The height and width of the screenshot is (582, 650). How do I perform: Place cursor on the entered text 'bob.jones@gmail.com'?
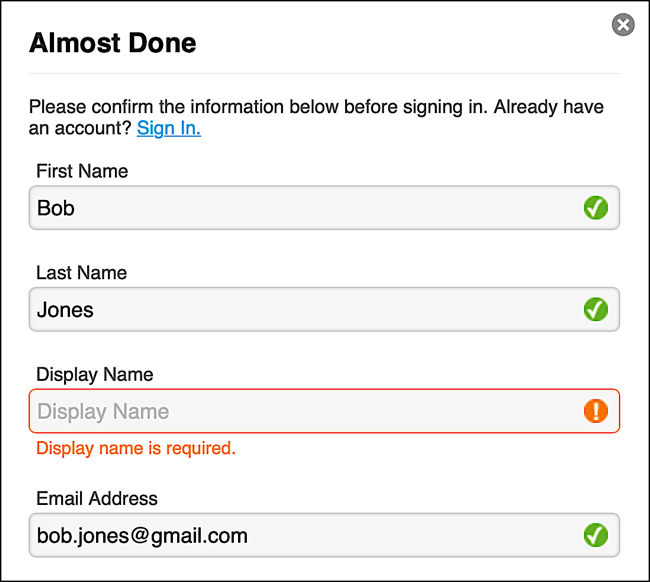click(142, 536)
